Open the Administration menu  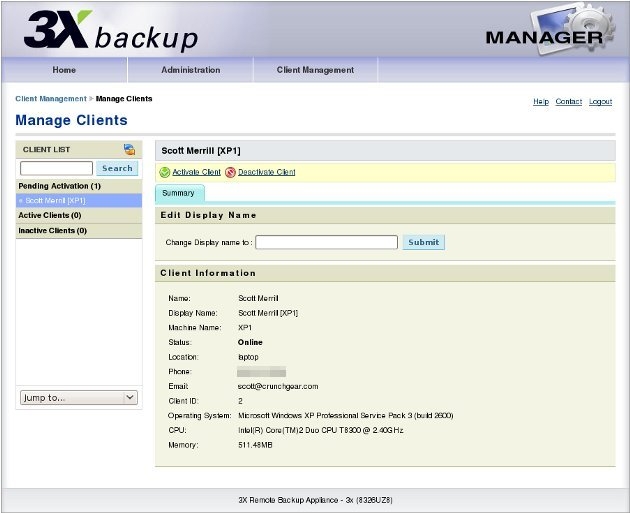(x=190, y=70)
